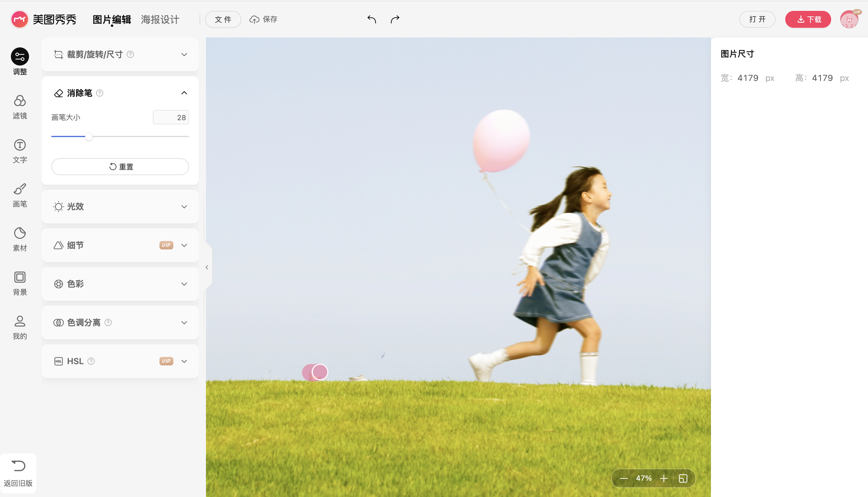Select the 画笔 brush sidebar icon
Screen dimensions: 868x497
pyautogui.click(x=20, y=189)
